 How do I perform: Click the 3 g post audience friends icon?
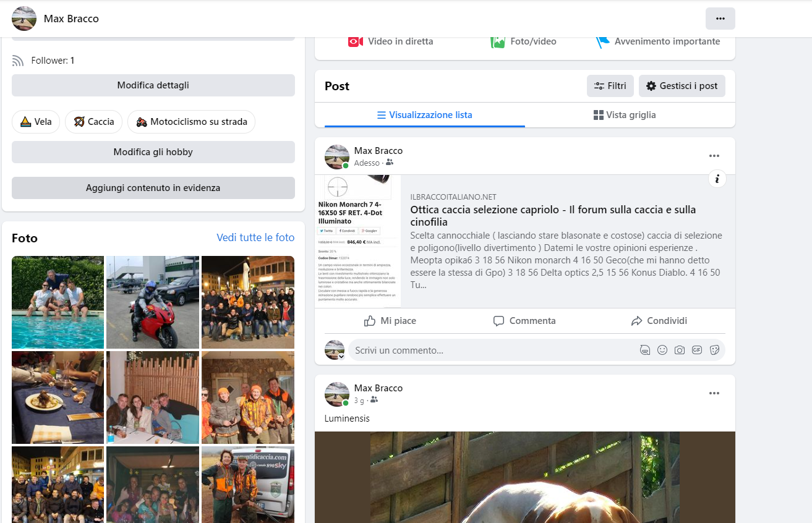point(374,400)
